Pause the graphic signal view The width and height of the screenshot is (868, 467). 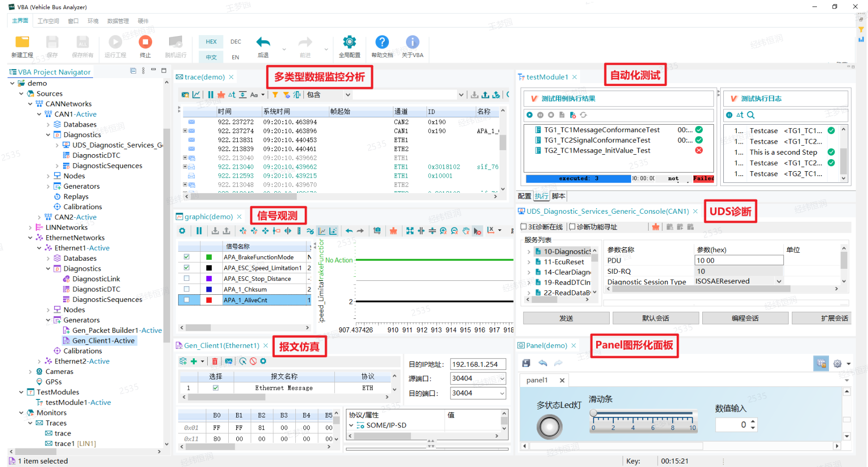coord(199,231)
